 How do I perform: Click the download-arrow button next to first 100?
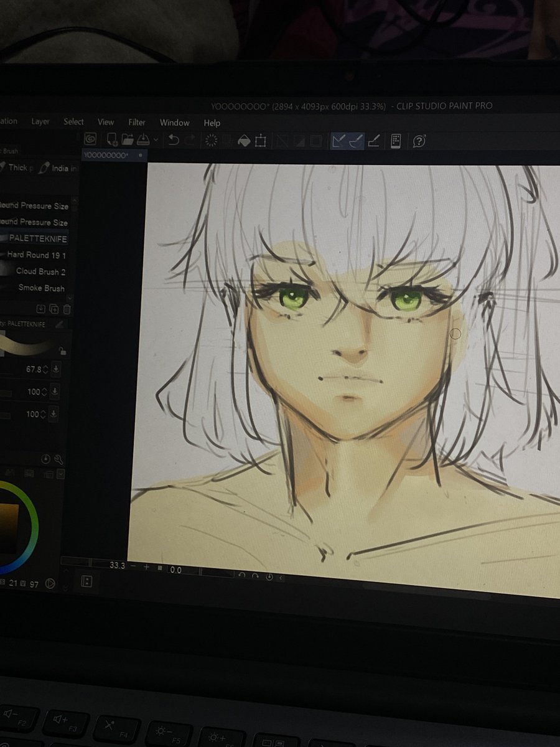click(x=55, y=392)
